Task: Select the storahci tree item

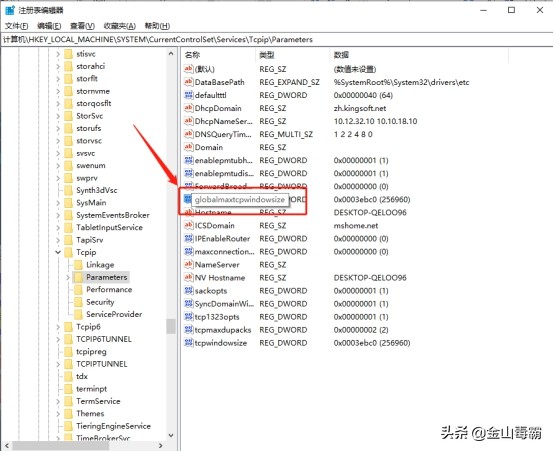Action: point(91,66)
